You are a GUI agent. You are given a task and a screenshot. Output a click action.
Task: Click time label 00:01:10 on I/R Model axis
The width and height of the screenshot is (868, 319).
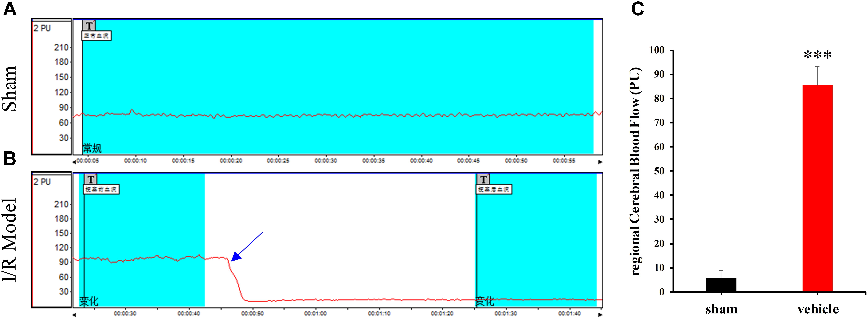pyautogui.click(x=379, y=314)
